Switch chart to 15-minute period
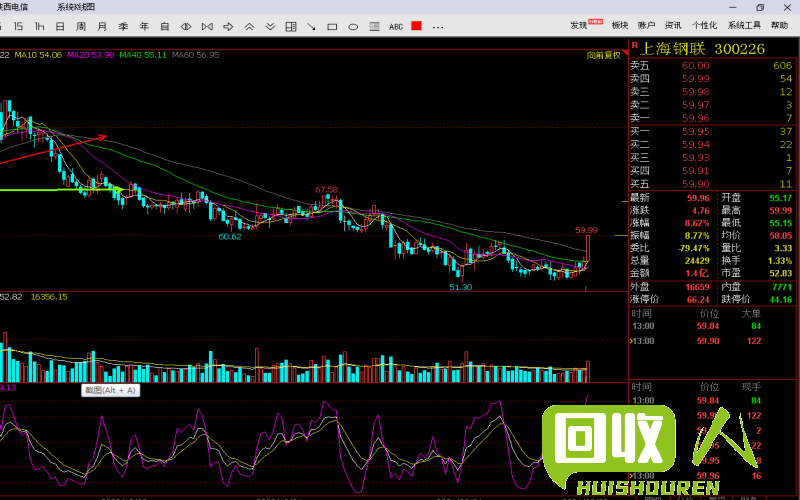Viewport: 800px width, 500px height. (x=18, y=26)
